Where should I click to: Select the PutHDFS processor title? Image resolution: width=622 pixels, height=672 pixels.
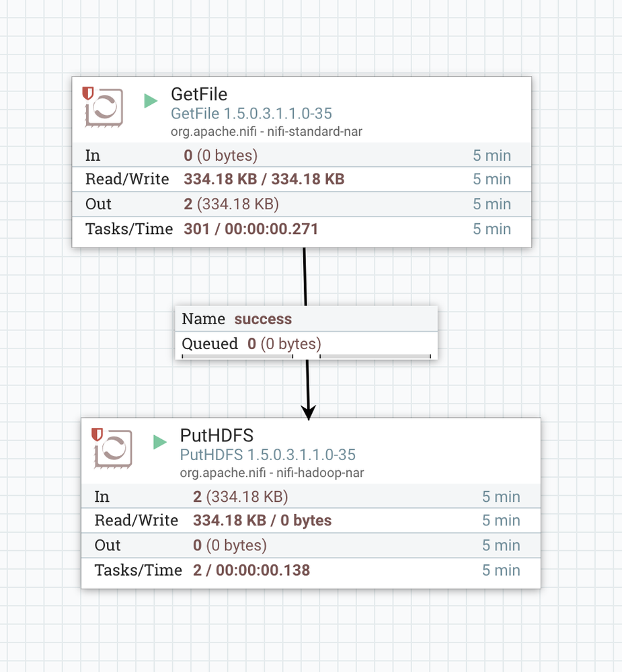pos(217,435)
